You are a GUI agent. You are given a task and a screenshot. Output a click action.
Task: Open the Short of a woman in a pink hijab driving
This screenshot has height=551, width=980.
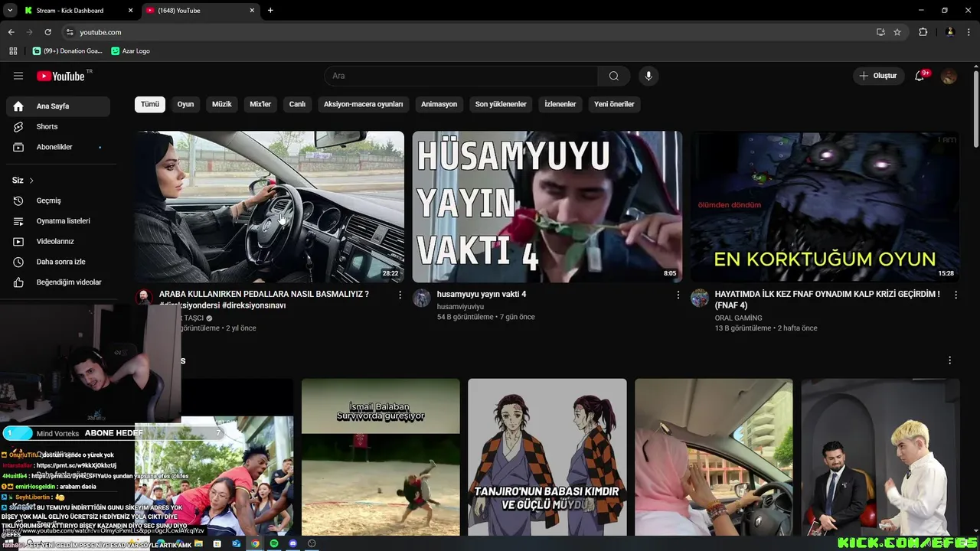coord(714,457)
